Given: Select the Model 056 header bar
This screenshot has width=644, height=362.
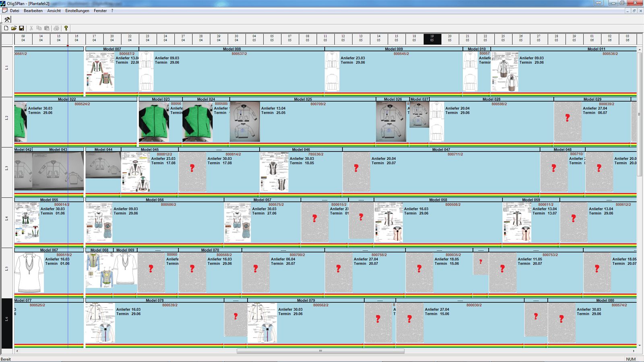Looking at the screenshot, I should [x=155, y=200].
